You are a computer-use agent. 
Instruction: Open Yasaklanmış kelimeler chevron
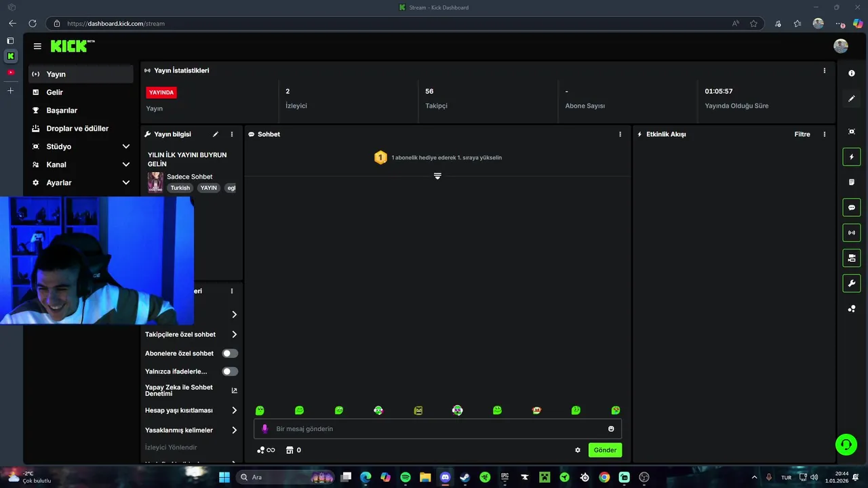234,430
